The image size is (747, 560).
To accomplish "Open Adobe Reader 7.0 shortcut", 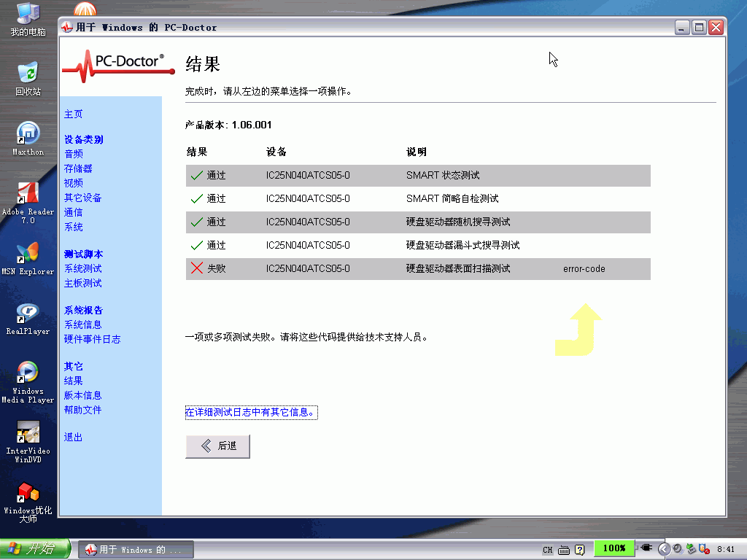I will (28, 203).
